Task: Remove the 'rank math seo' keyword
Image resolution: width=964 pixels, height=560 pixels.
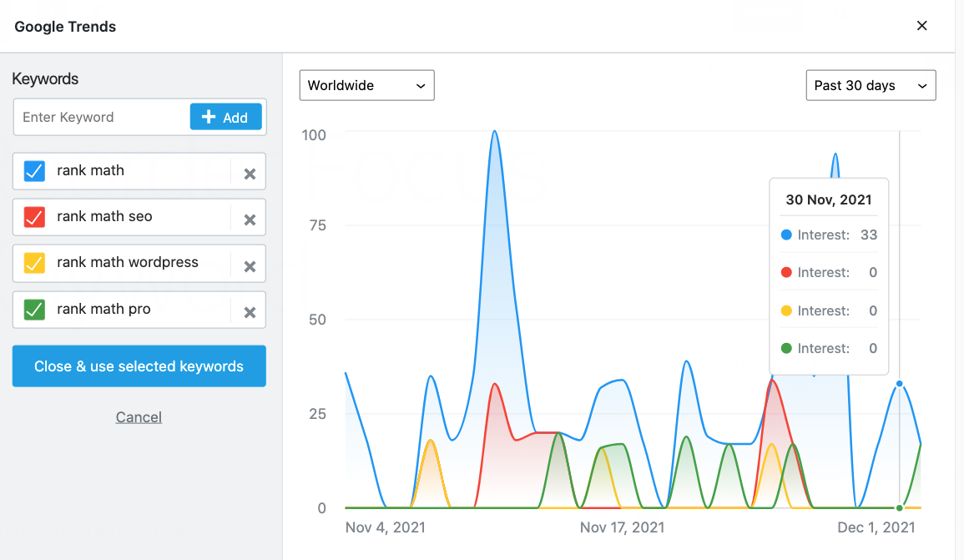Action: (x=250, y=220)
